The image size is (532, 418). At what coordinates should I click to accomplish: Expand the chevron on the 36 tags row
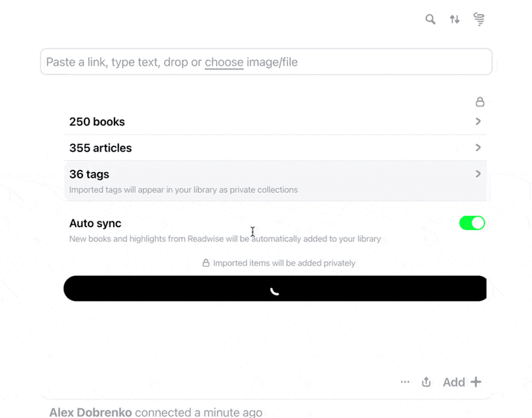pyautogui.click(x=478, y=174)
